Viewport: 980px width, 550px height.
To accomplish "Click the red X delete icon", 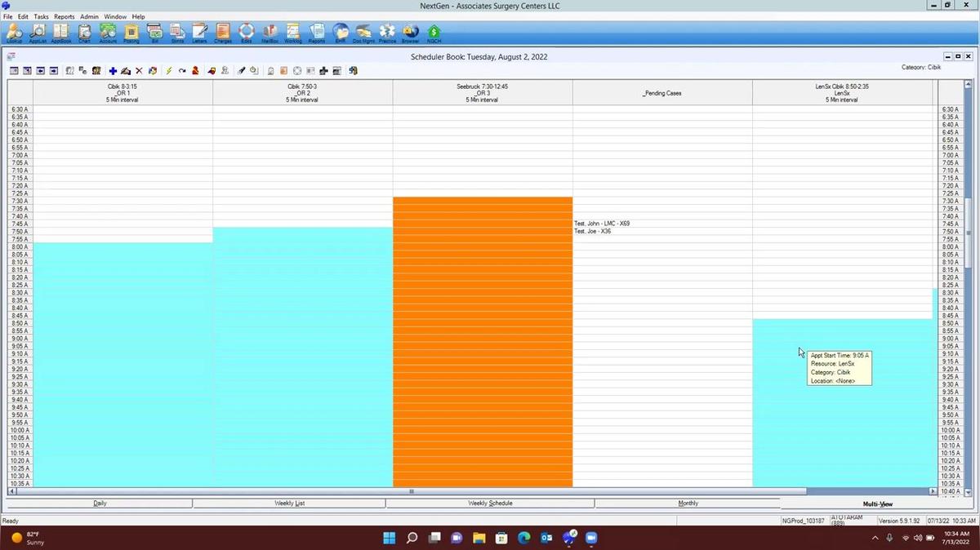I will click(139, 71).
